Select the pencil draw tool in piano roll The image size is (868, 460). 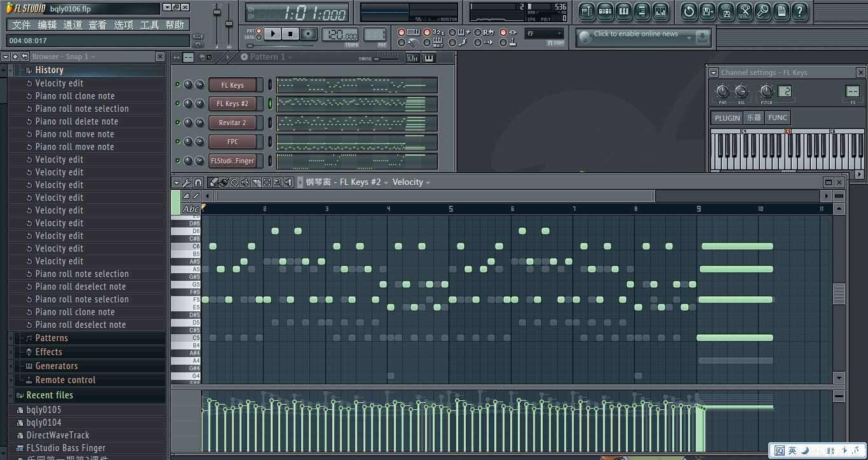pos(214,182)
